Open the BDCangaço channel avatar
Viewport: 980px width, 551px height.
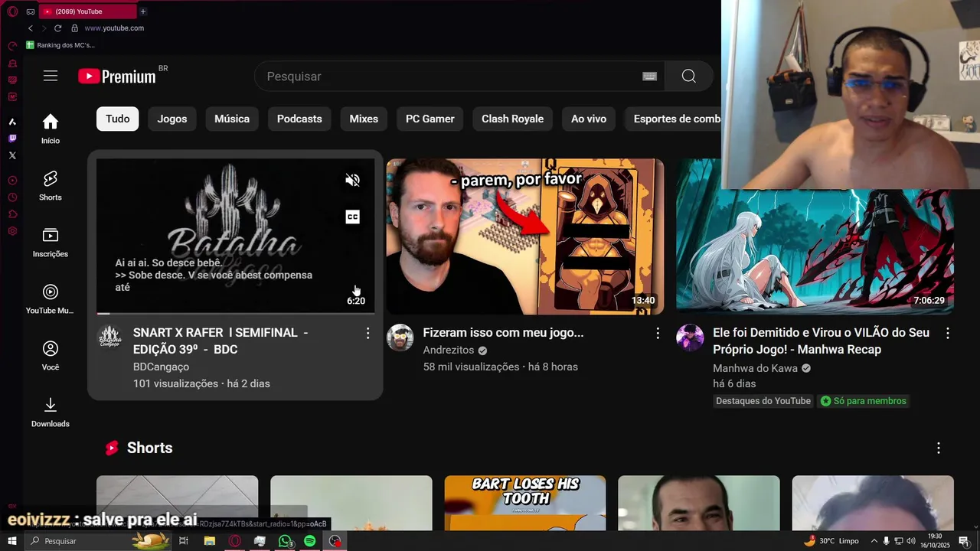pos(110,337)
